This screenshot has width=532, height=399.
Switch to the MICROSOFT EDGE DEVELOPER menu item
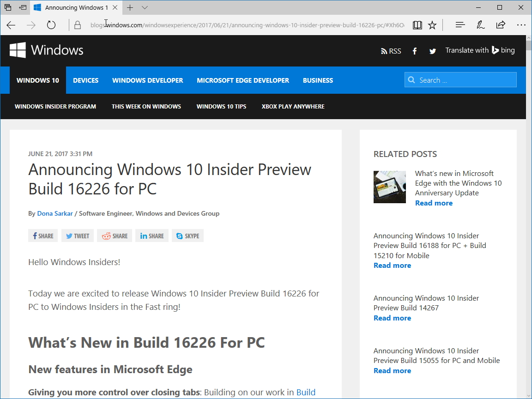[x=243, y=80]
